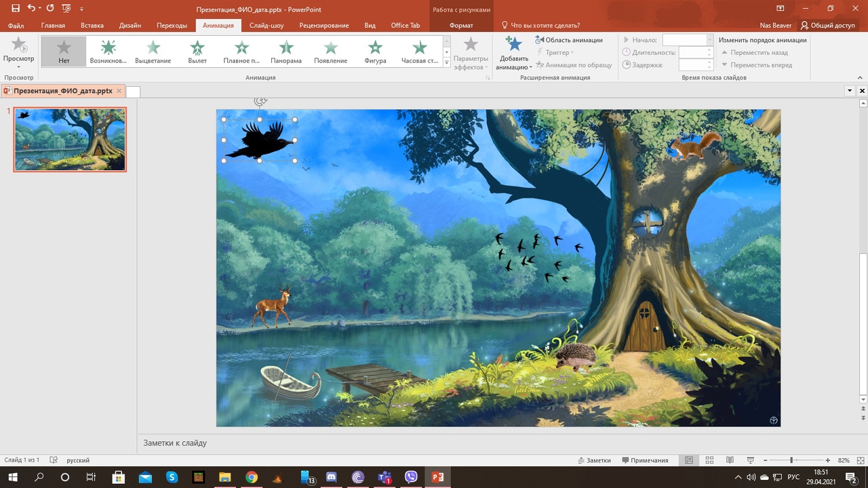Image resolution: width=868 pixels, height=488 pixels.
Task: Open the Вставка ribbon tab
Action: 92,26
